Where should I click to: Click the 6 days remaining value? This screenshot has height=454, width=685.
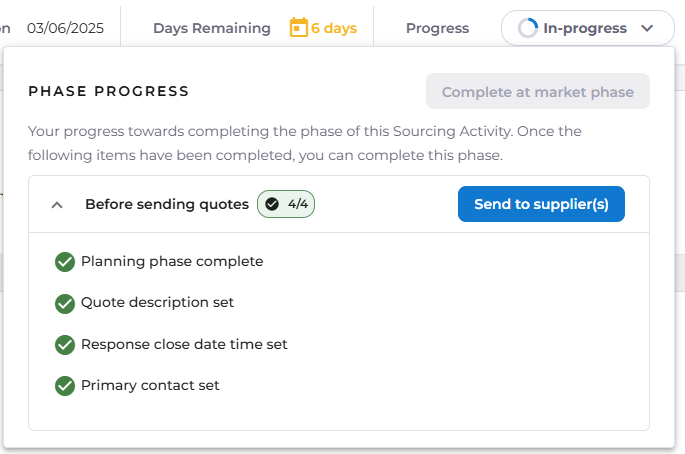(334, 28)
